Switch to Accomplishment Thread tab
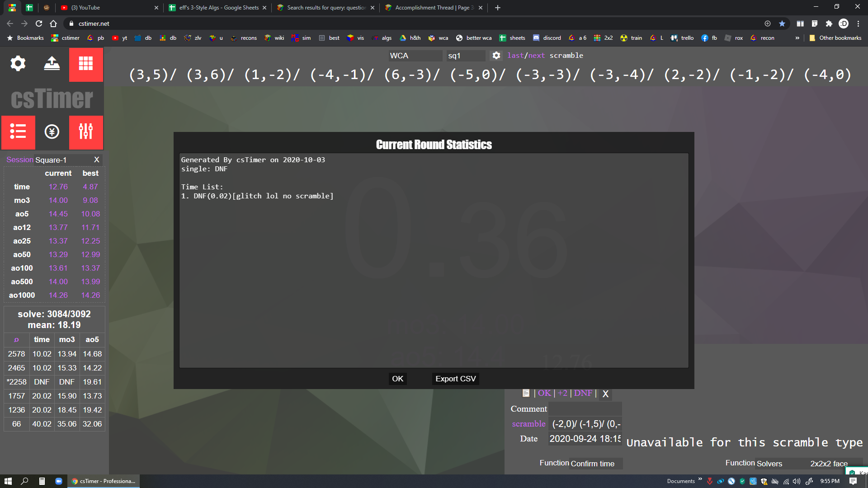This screenshot has height=488, width=868. pyautogui.click(x=433, y=8)
